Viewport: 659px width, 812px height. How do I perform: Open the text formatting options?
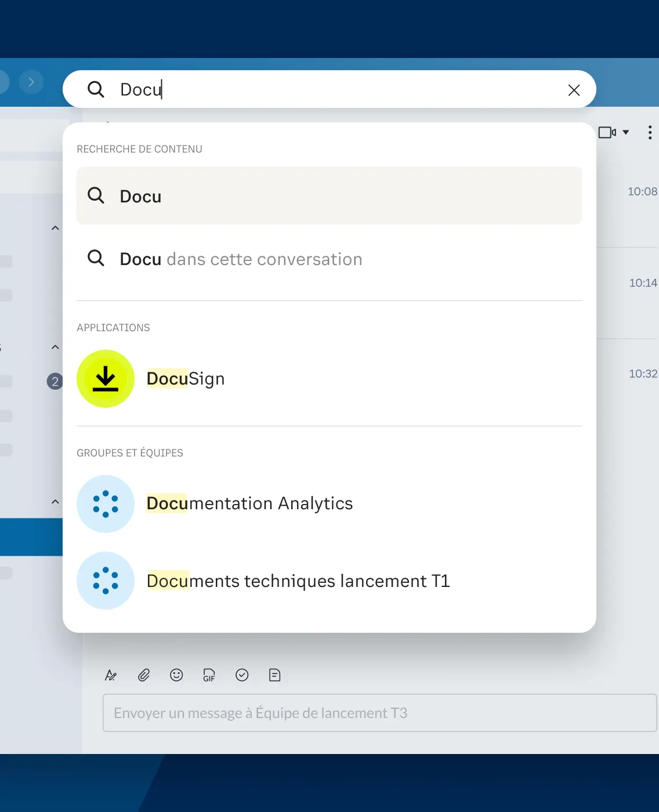(111, 675)
